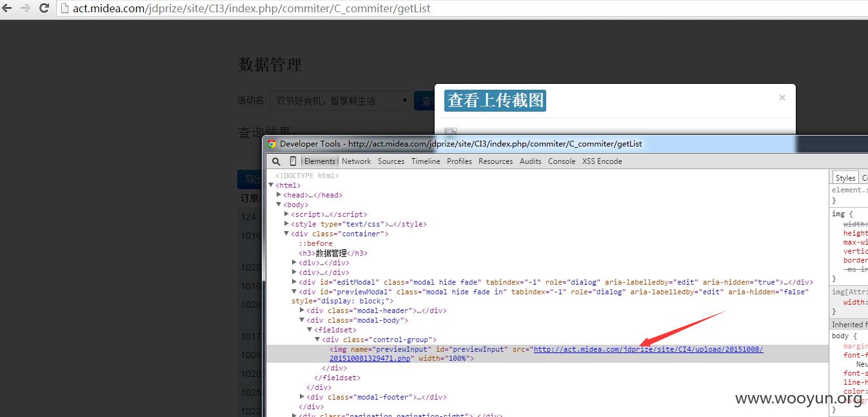Expand the div class="modal-header" node arrow
Image resolution: width=868 pixels, height=417 pixels.
click(302, 310)
